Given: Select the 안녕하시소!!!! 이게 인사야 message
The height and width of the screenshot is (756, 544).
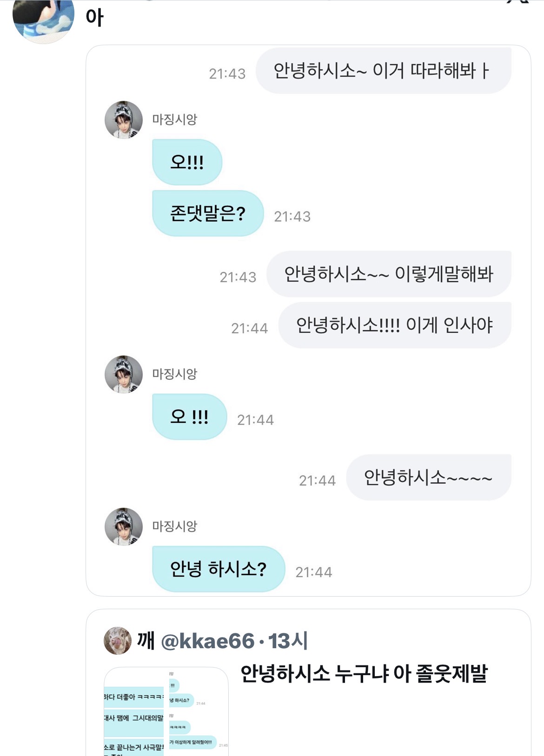Looking at the screenshot, I should (x=394, y=325).
